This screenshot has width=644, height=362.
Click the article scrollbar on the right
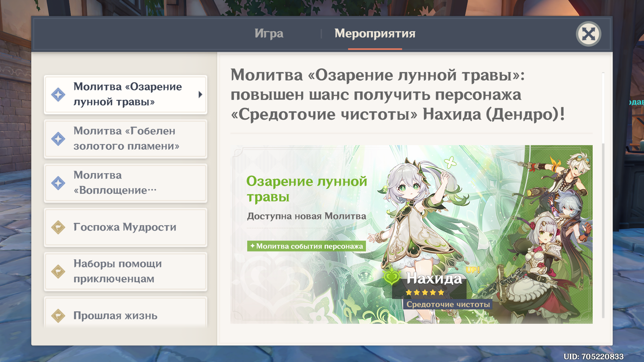click(603, 195)
